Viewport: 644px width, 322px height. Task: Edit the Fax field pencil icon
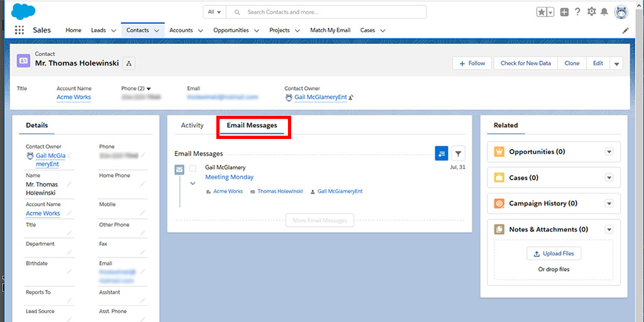pos(142,252)
